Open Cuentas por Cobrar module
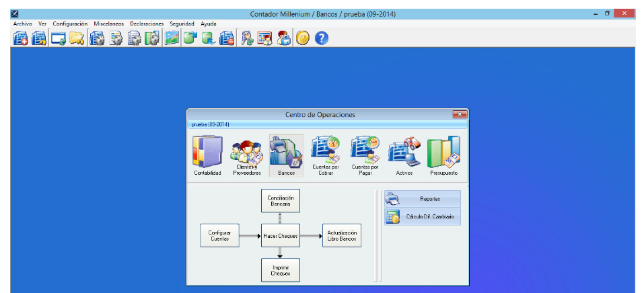Screen dimensions: 644x293 (326, 155)
